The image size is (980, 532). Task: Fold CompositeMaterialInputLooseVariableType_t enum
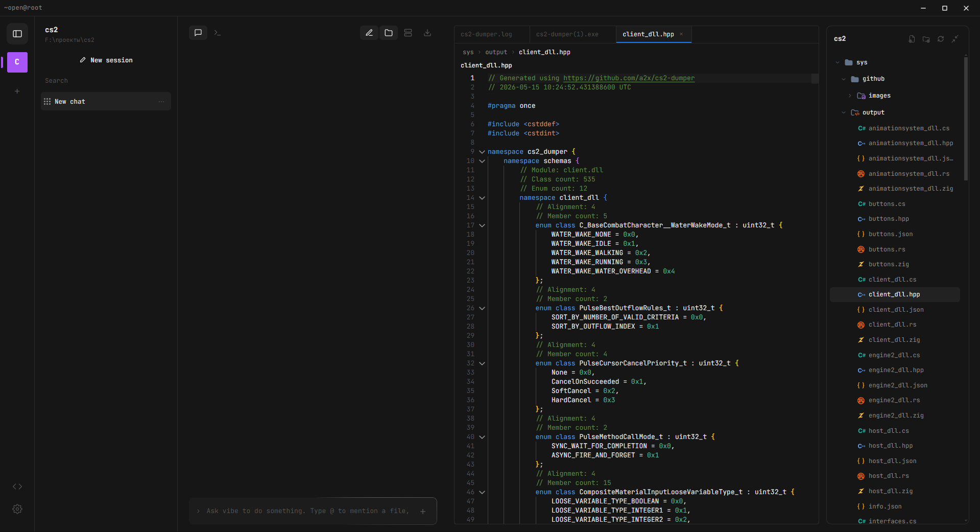(482, 492)
